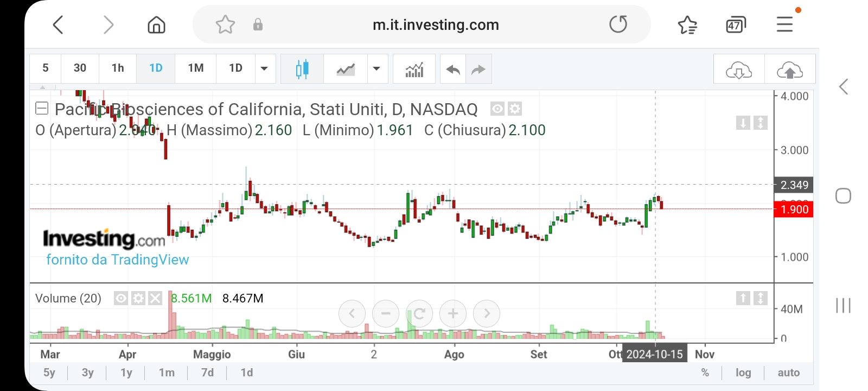Screen dimensions: 868x391
Task: Set range to 5y
Action: tap(49, 373)
